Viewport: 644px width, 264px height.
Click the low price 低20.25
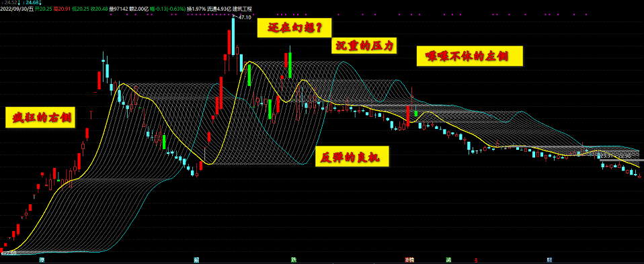coord(80,8)
